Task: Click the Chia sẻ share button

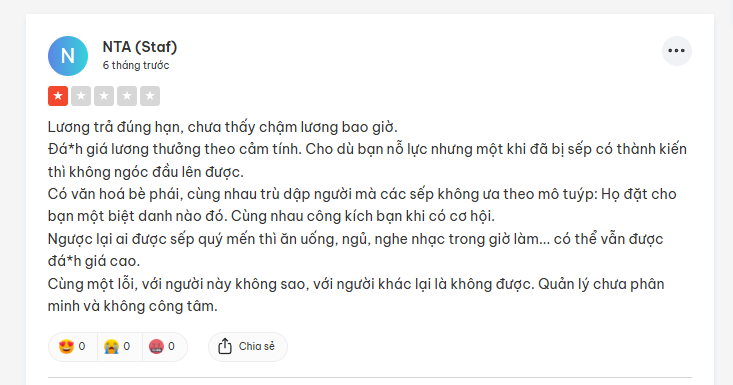Action: tap(248, 347)
